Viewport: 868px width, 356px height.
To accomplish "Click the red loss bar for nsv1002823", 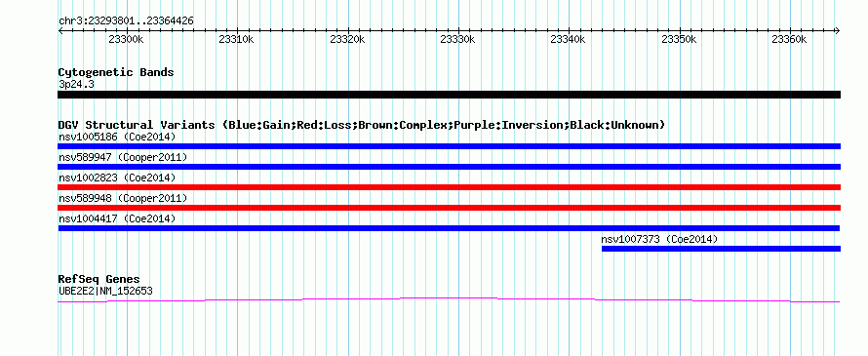I will 449,187.
